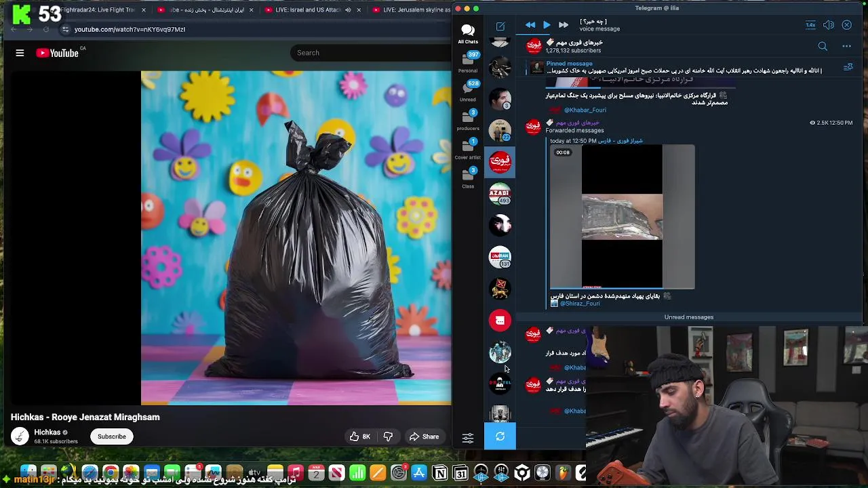This screenshot has height=488, width=868.
Task: Play the 00:08 forwarded video
Action: (x=623, y=217)
